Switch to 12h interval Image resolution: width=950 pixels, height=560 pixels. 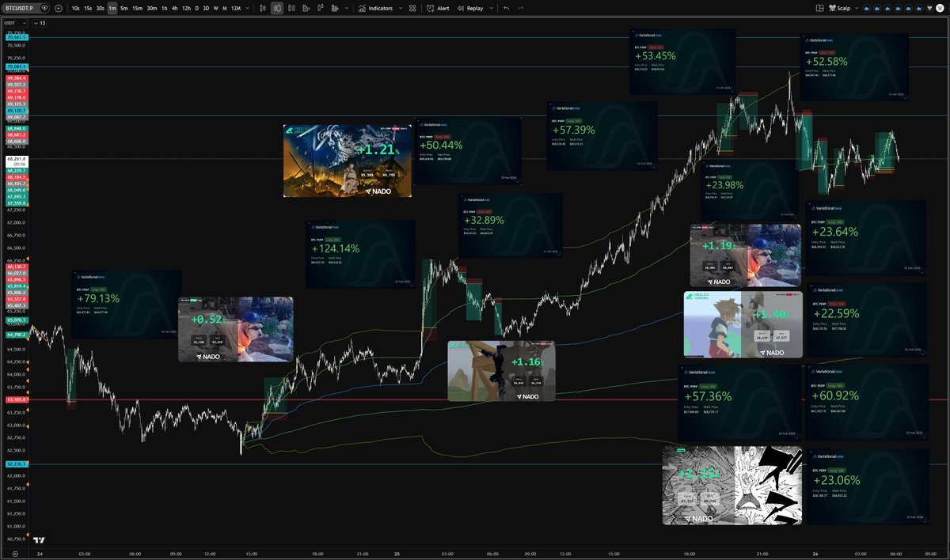point(186,8)
